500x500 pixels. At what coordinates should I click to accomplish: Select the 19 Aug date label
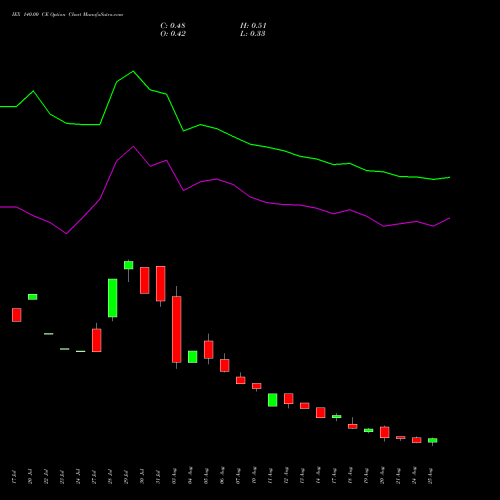coord(366,476)
